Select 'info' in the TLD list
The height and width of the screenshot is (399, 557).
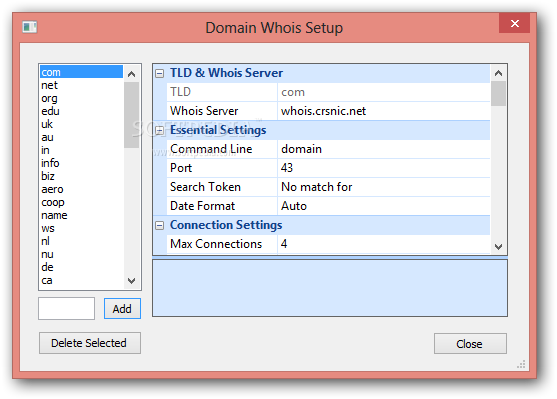point(81,163)
